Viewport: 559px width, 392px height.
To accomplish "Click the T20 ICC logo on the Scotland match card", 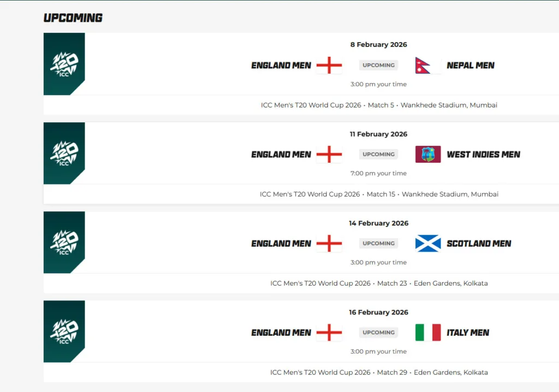I will point(64,242).
